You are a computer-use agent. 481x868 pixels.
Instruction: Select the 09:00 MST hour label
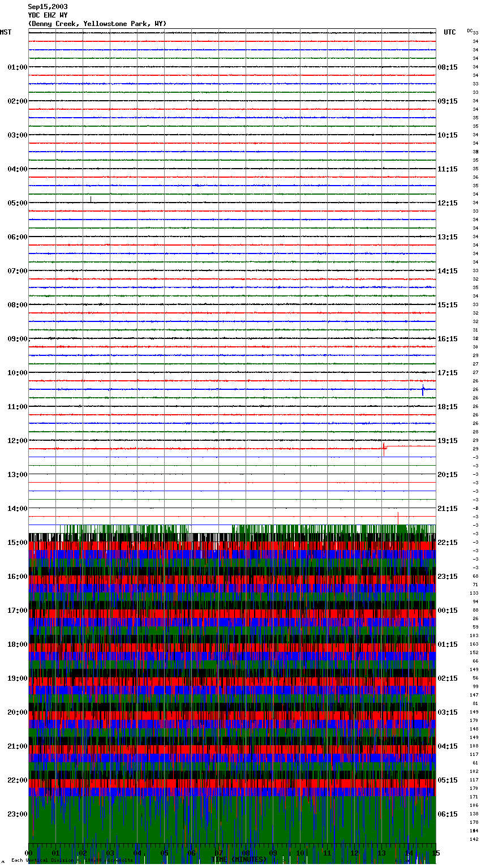point(17,339)
